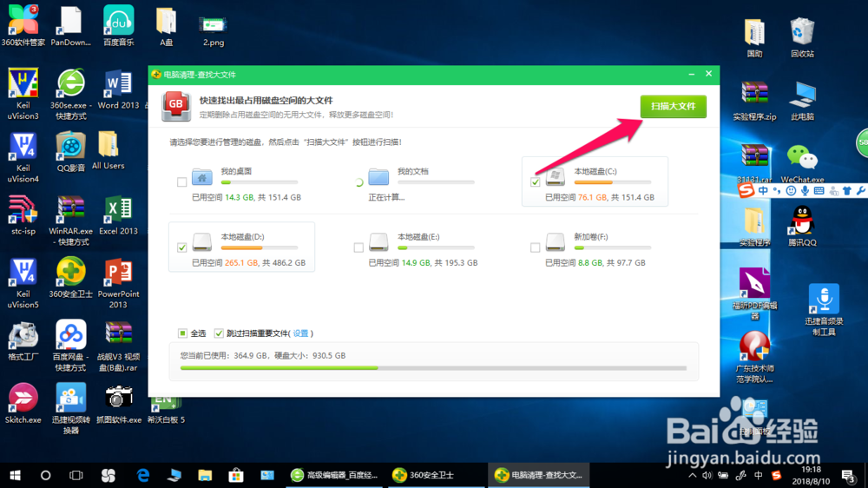Launch Microsoft Edge from taskbar
This screenshot has width=868, height=488.
click(143, 475)
